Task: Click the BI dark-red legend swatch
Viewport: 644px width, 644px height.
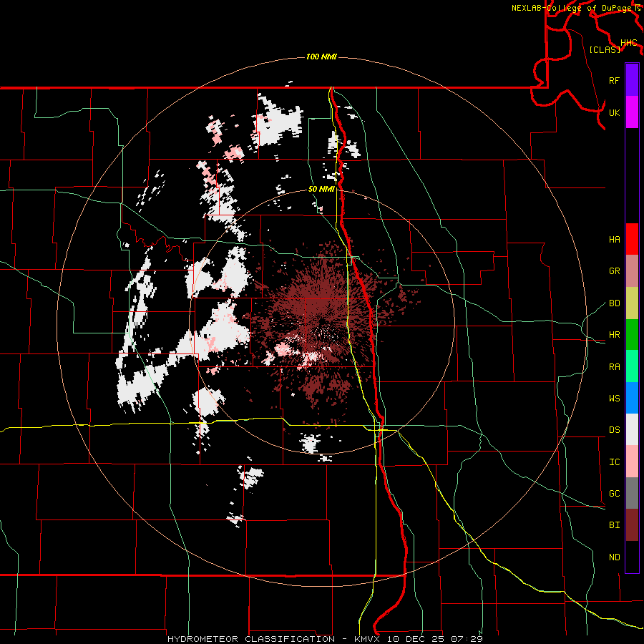Action: pyautogui.click(x=632, y=525)
